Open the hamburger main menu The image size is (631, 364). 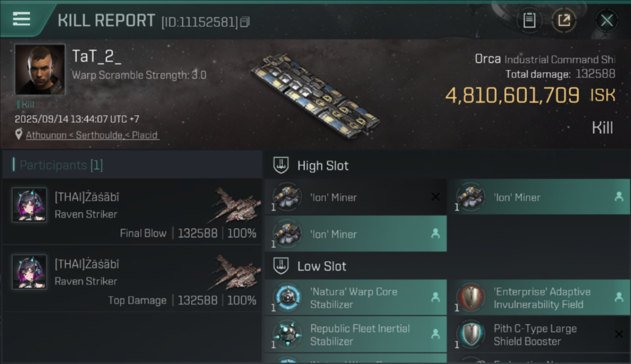[x=22, y=19]
